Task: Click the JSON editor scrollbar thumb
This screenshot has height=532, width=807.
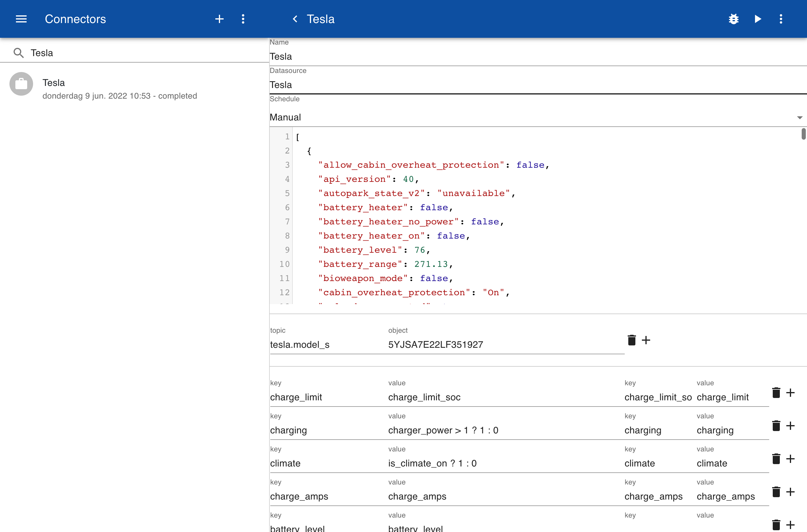Action: pos(803,134)
